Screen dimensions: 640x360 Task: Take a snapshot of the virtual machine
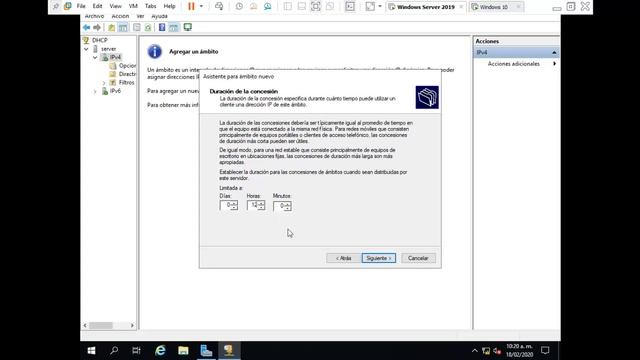click(x=239, y=6)
